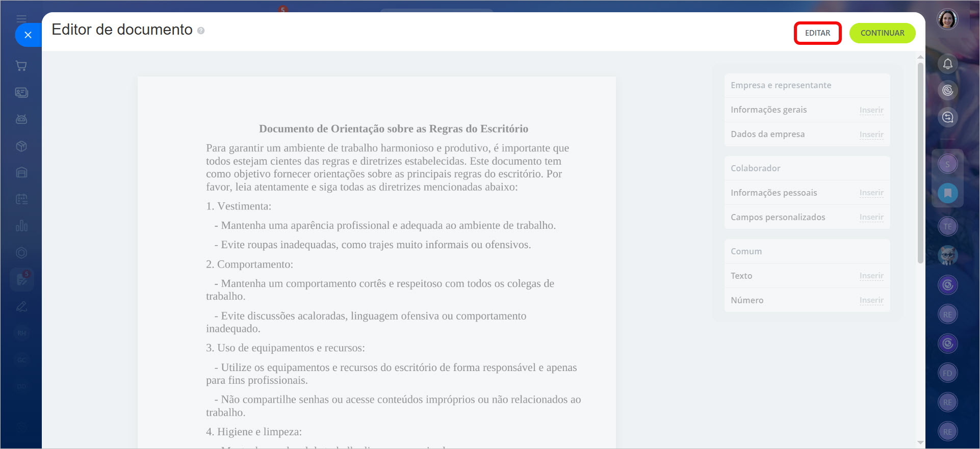Open the blue bookmark chat icon
This screenshot has height=449, width=980.
pos(947,193)
